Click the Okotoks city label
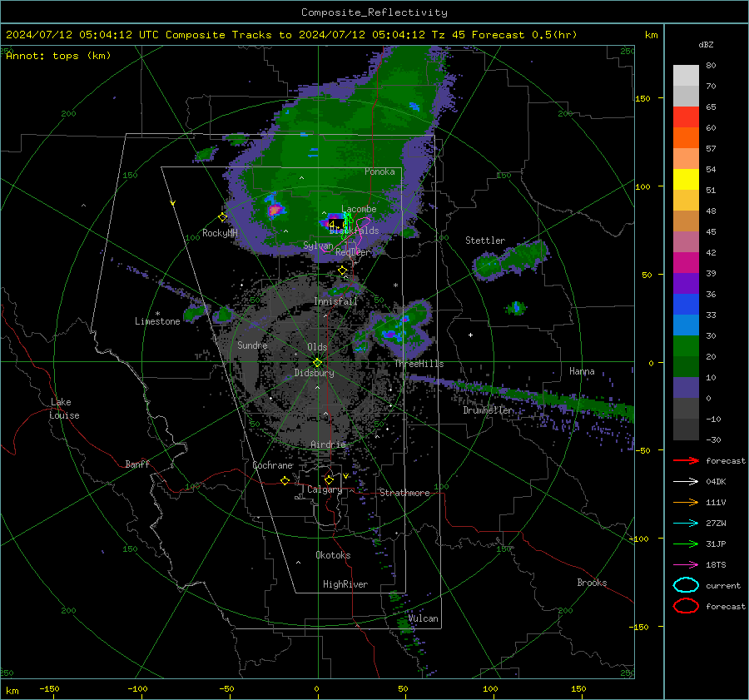 click(334, 555)
